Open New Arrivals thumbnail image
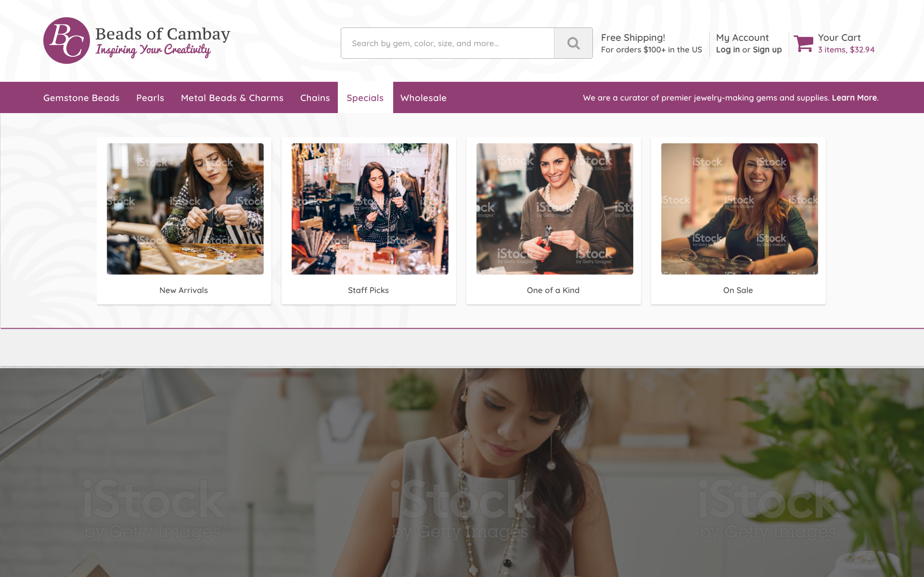Image resolution: width=924 pixels, height=577 pixels. [185, 209]
